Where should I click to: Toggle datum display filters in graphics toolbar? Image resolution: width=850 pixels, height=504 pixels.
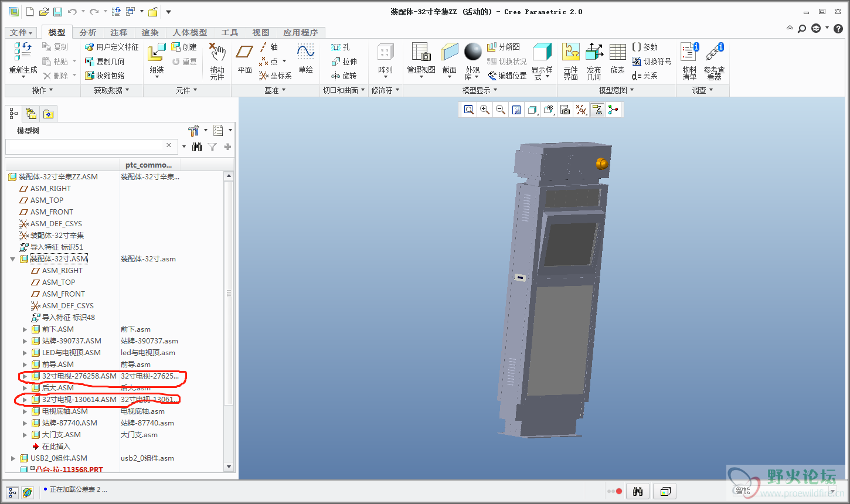[x=581, y=110]
